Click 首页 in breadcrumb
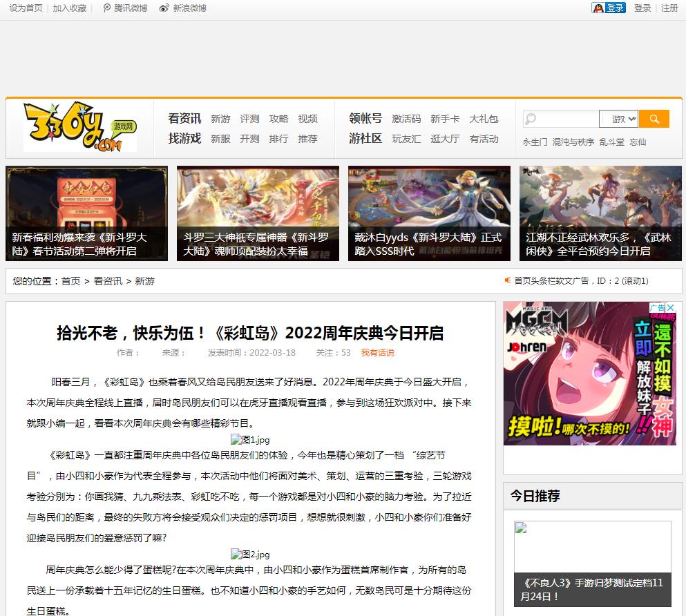 (71, 281)
